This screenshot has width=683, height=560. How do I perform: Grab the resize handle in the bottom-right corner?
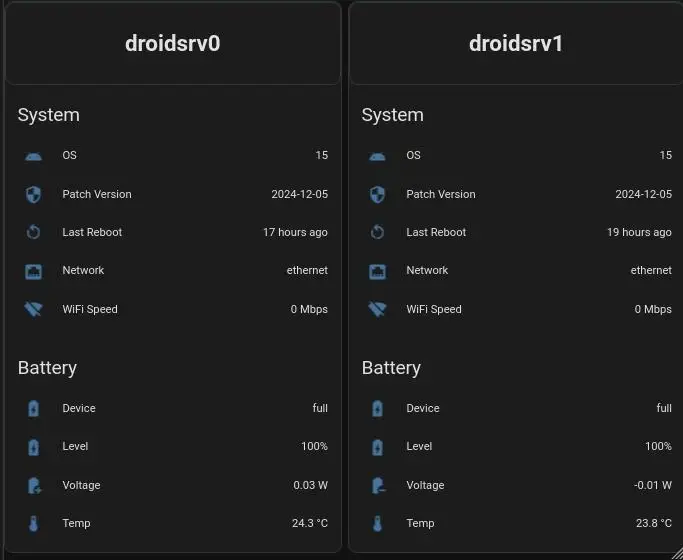tap(677, 553)
